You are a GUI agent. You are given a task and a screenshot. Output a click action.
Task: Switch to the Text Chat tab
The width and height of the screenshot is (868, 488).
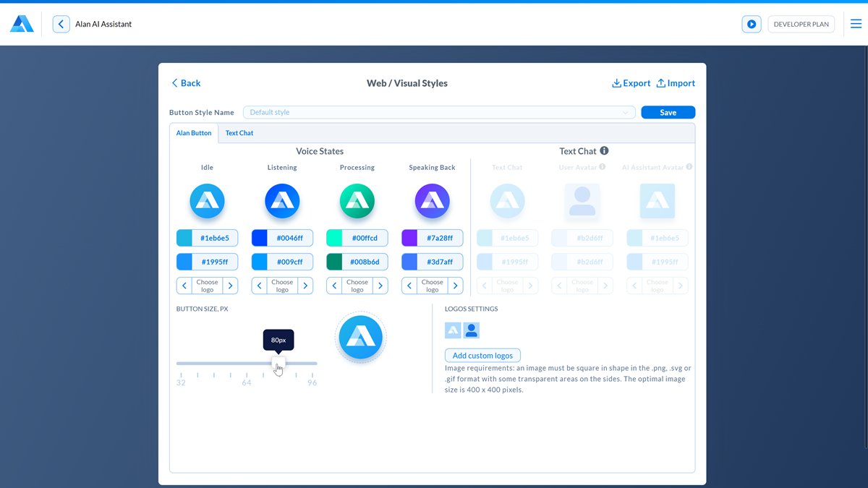(239, 133)
